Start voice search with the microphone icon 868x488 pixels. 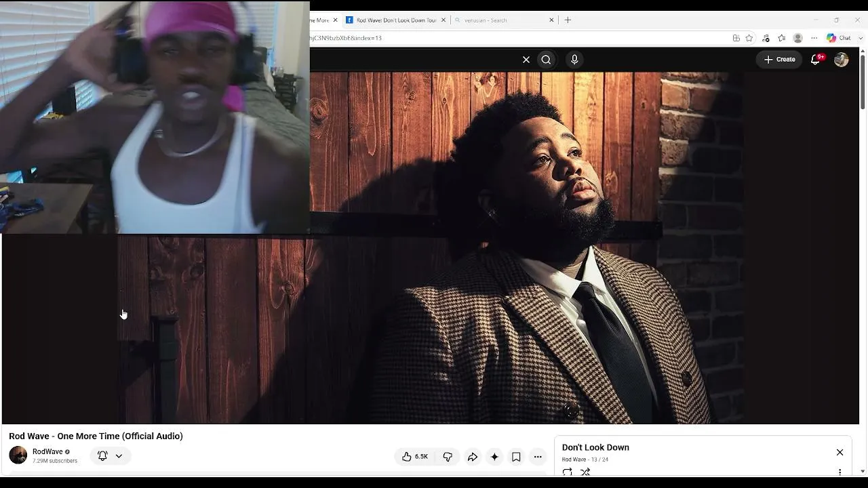[x=574, y=60]
